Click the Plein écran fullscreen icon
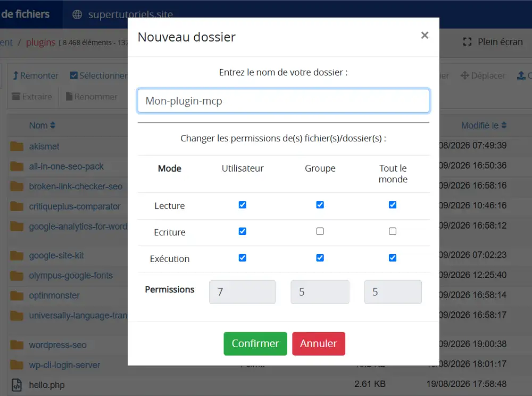Image resolution: width=532 pixels, height=396 pixels. 467,41
